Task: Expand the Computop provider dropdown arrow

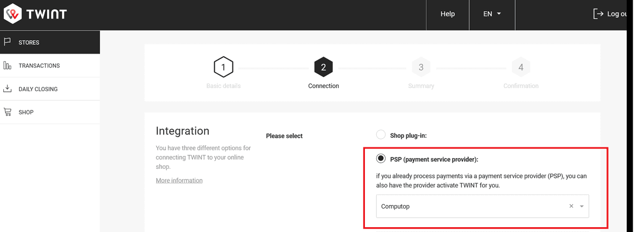Action: (x=582, y=206)
